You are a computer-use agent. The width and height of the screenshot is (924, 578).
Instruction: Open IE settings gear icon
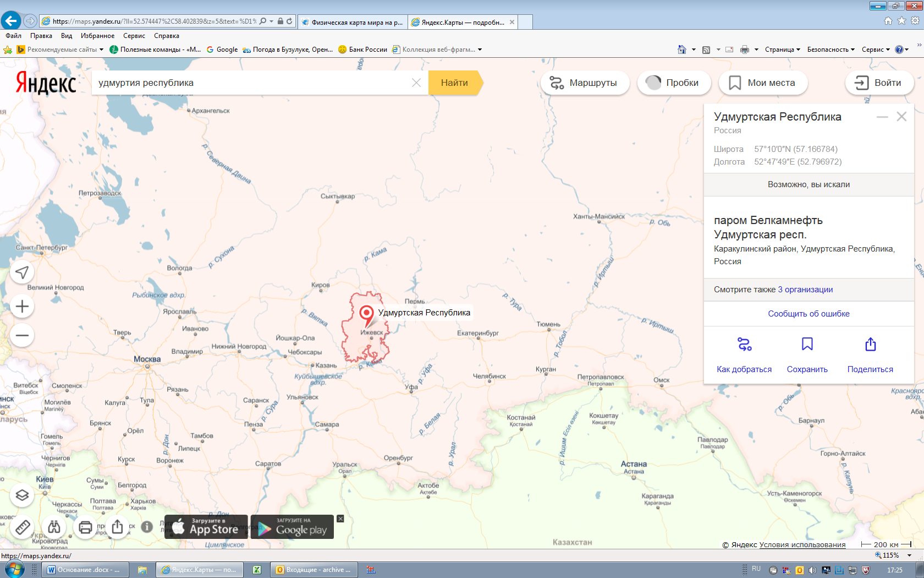click(x=915, y=21)
